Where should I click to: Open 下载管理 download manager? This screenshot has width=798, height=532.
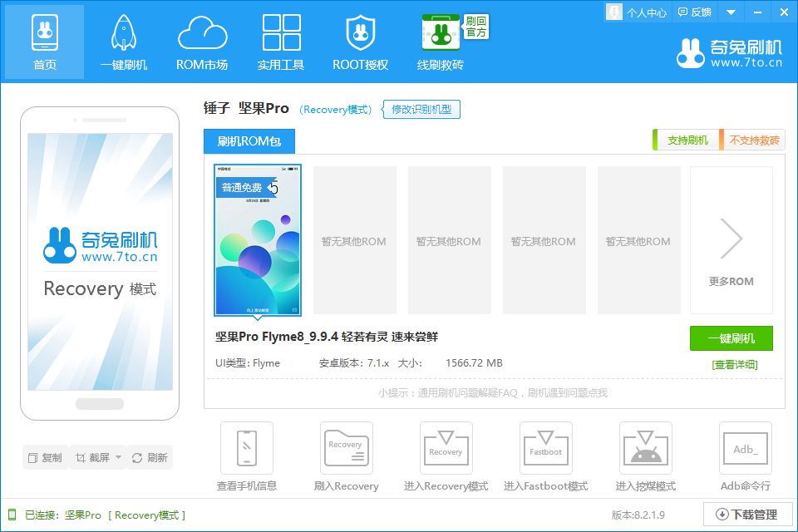(747, 515)
